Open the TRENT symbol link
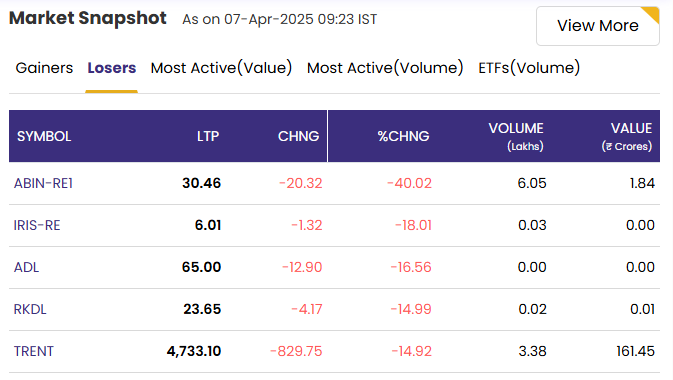 tap(33, 352)
